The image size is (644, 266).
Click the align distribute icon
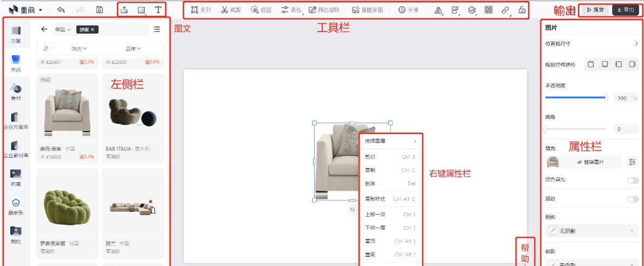(x=454, y=10)
